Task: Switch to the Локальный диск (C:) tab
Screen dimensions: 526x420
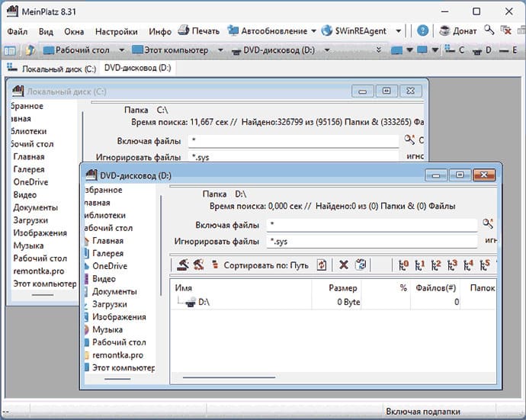Action: click(x=53, y=69)
